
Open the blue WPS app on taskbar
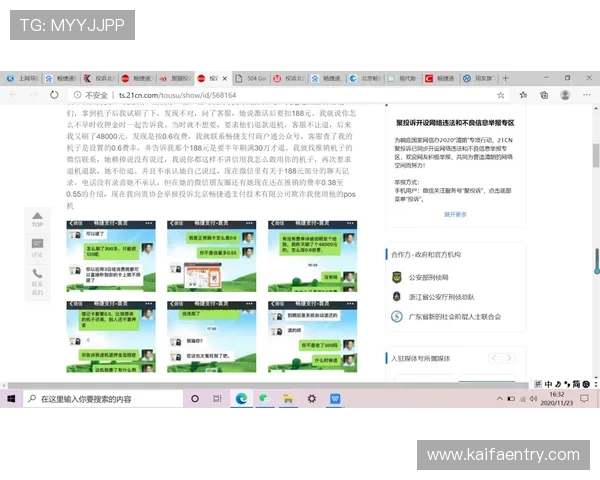point(335,399)
